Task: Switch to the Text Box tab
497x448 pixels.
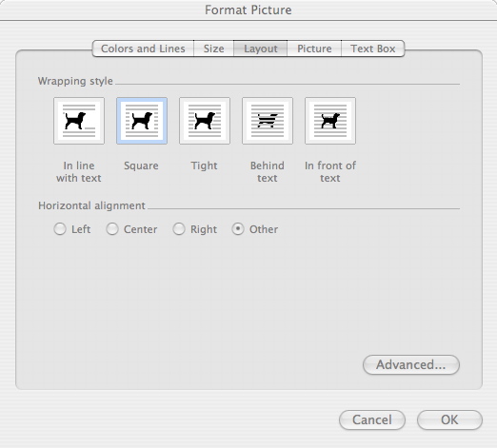Action: click(373, 49)
